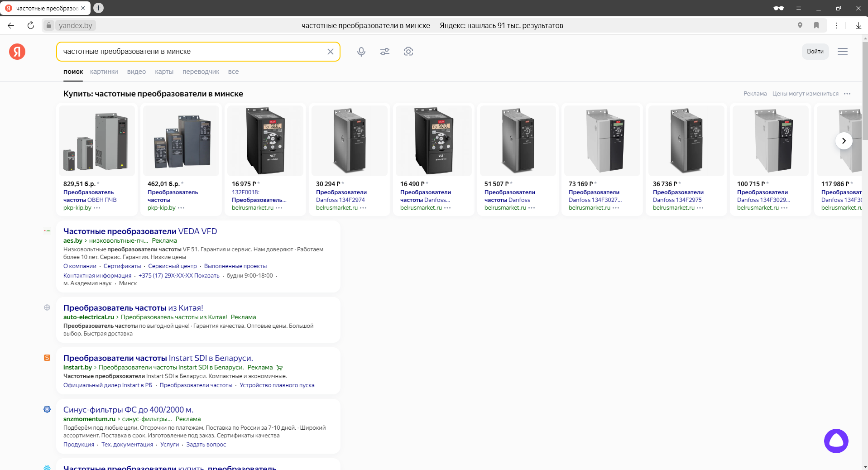Open the browser title bar menu lines icon
Screen dimensions: 868x470
point(799,8)
